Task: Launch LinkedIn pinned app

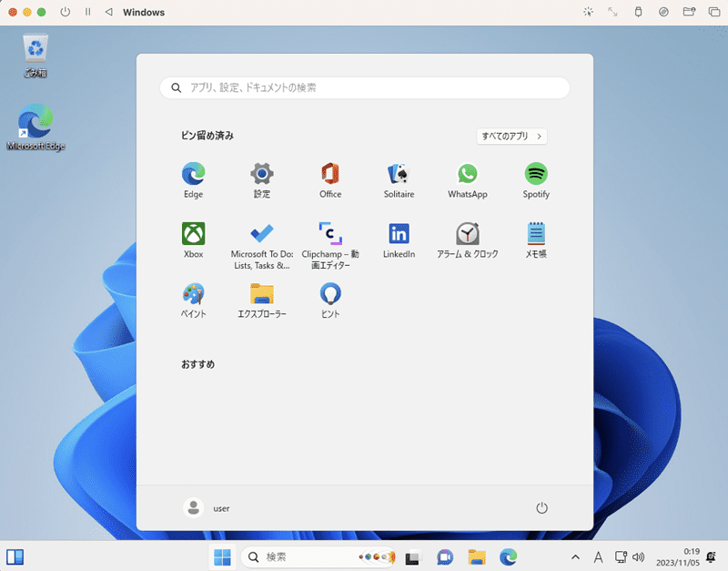Action: click(x=399, y=240)
